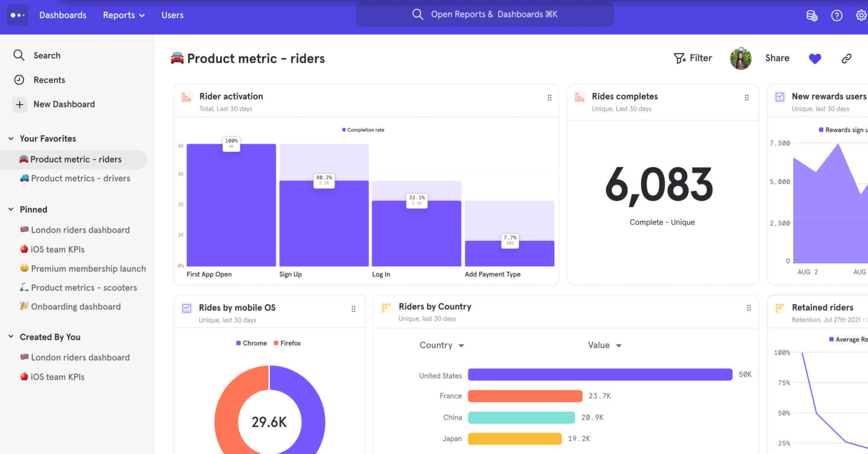This screenshot has width=868, height=454.
Task: Click the Completion rate legend swatch
Action: [x=344, y=130]
